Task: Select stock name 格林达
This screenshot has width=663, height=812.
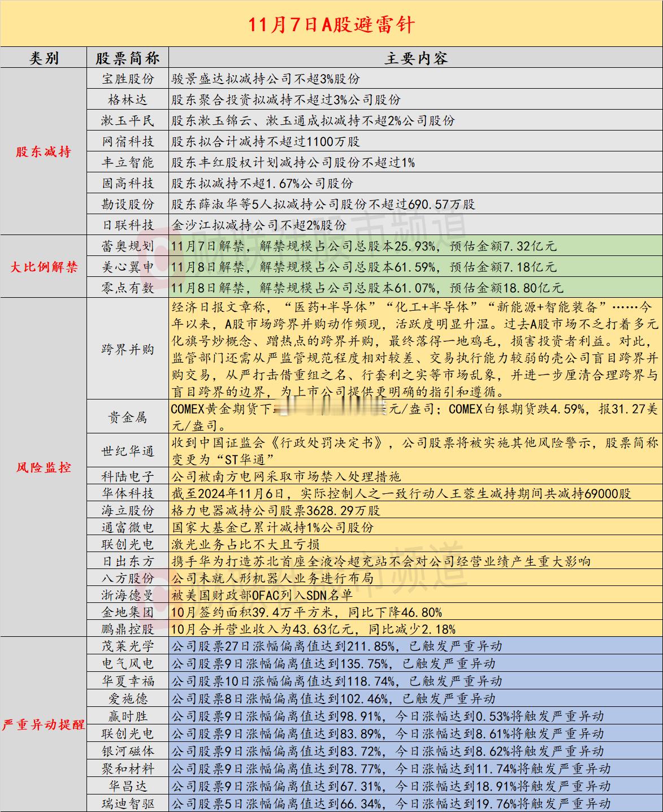Action: coord(128,99)
